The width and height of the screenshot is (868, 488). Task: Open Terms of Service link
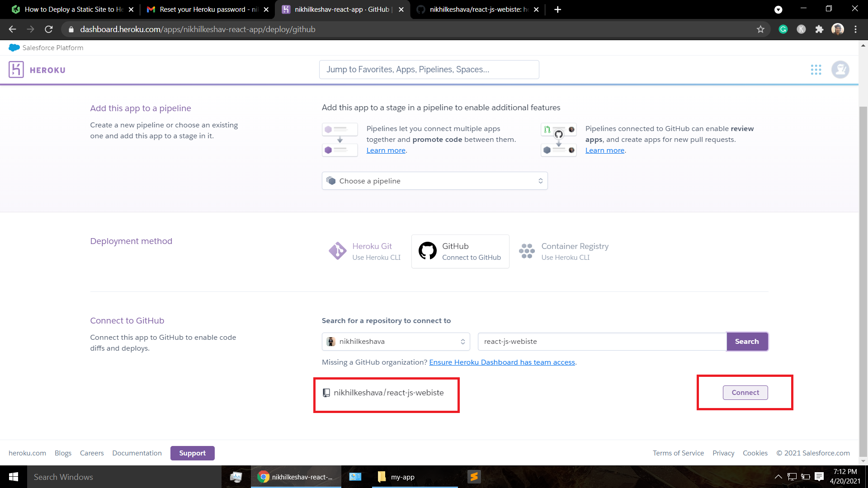[x=678, y=453]
